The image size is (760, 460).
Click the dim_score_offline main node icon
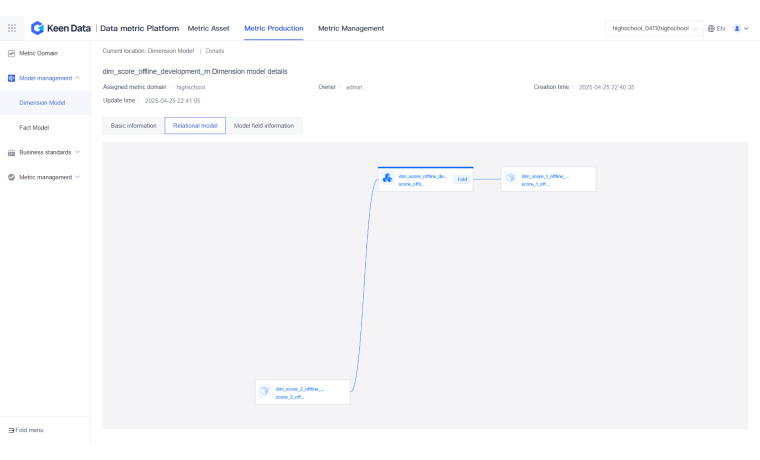387,179
